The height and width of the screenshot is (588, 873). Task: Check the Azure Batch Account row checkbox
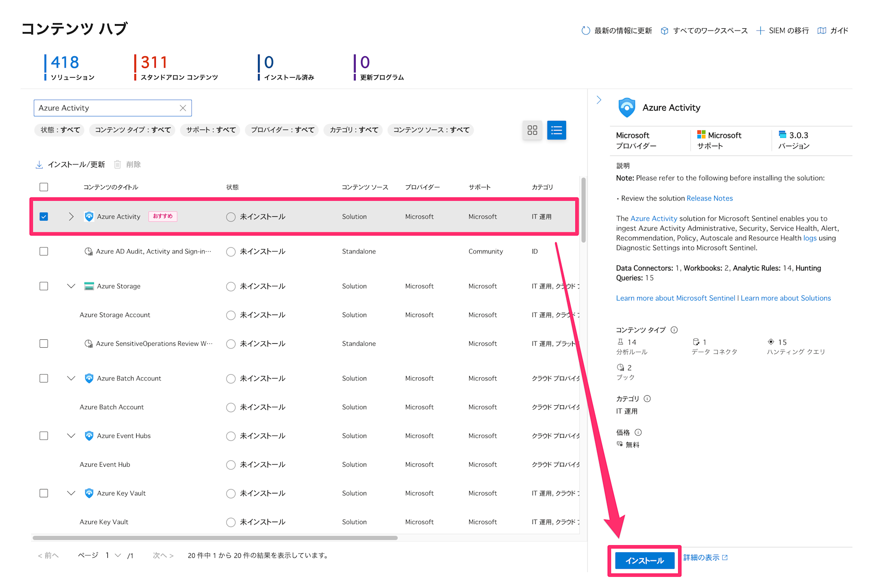(44, 378)
